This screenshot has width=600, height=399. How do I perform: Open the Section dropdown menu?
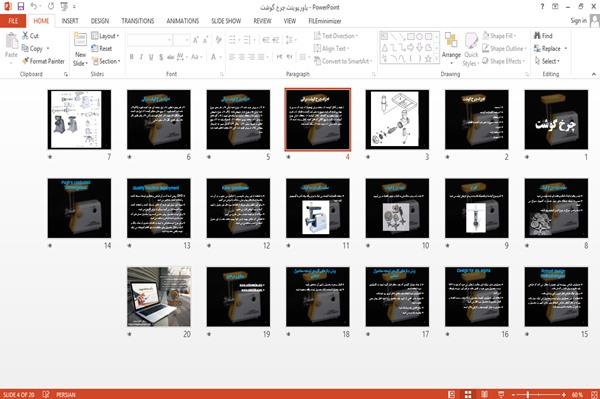click(x=106, y=61)
